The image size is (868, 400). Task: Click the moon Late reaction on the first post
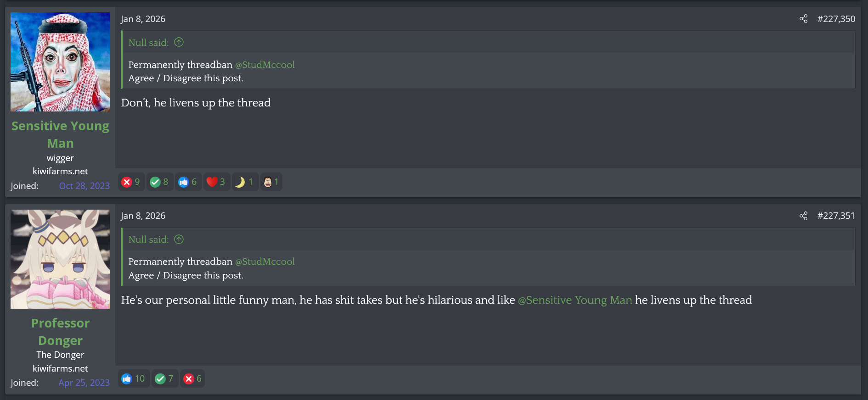coord(245,182)
